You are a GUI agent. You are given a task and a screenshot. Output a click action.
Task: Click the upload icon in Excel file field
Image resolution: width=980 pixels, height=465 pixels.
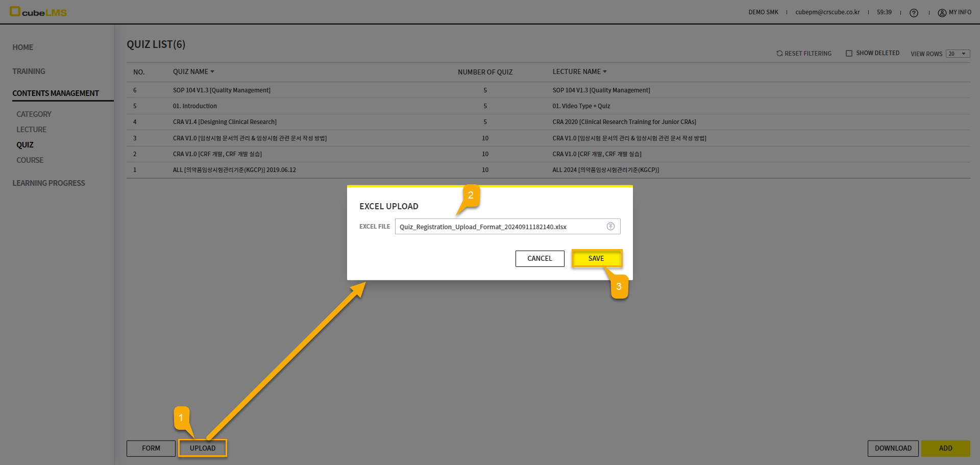click(x=610, y=227)
